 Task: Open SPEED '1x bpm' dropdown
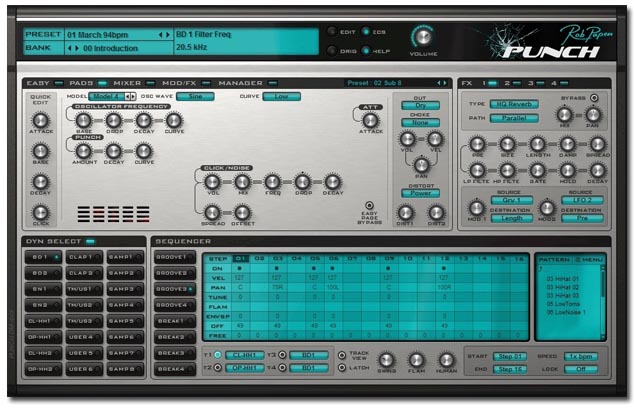pyautogui.click(x=581, y=357)
